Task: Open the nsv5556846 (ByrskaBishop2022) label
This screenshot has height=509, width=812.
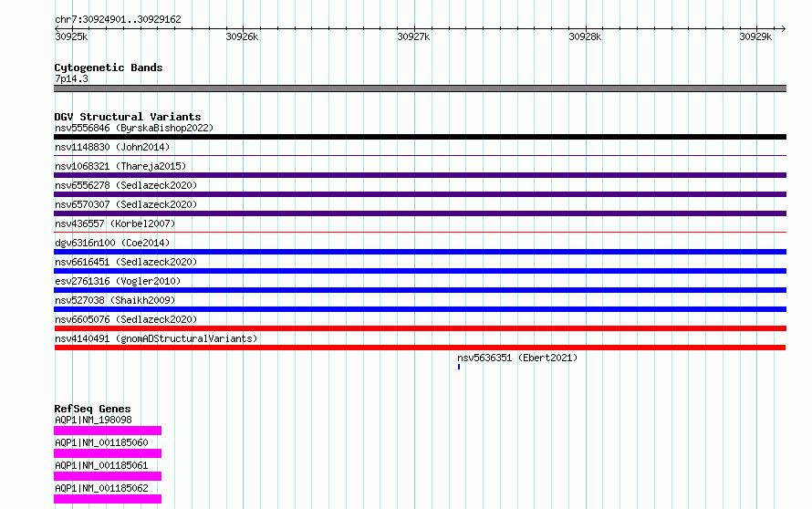Action: 134,128
